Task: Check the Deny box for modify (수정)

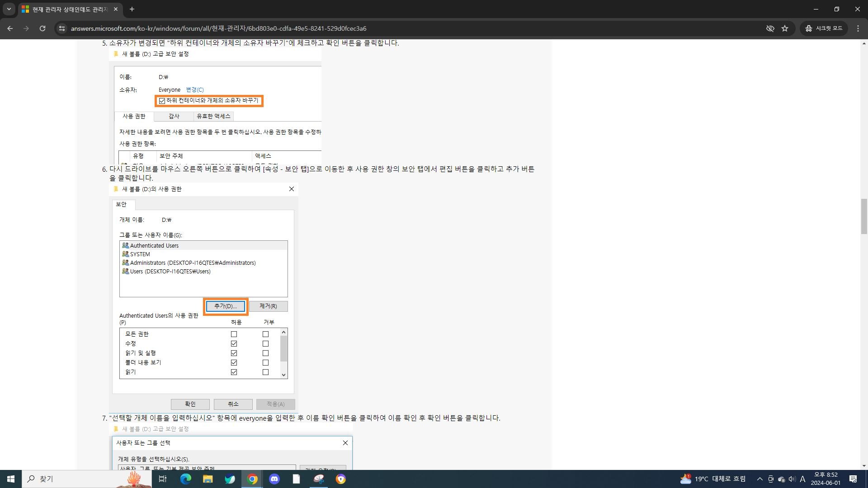Action: (x=265, y=344)
